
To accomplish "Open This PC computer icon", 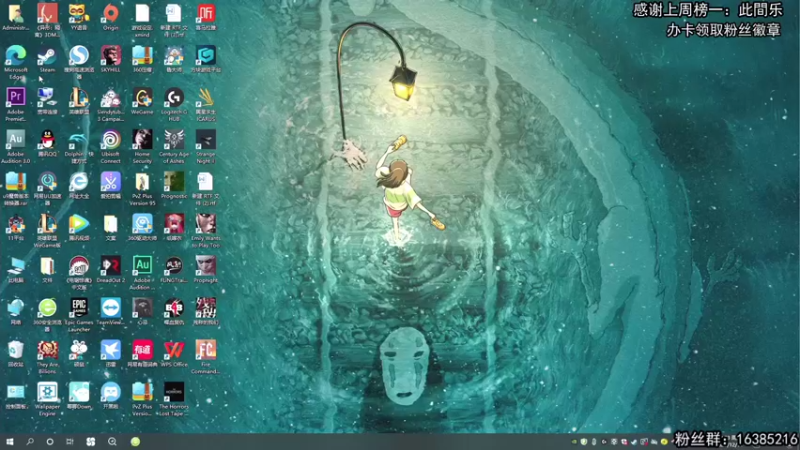I will [x=15, y=266].
